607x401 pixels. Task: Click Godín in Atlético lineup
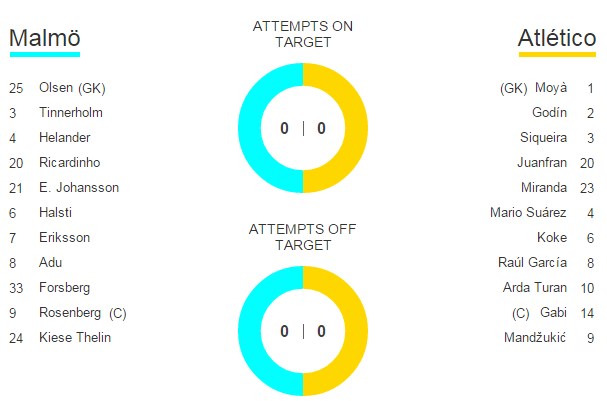(x=550, y=113)
